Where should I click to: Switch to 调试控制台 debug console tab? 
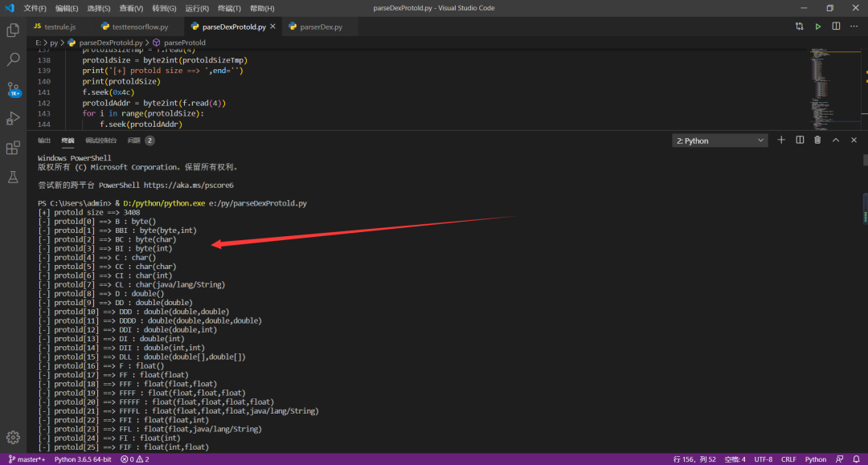pyautogui.click(x=100, y=141)
